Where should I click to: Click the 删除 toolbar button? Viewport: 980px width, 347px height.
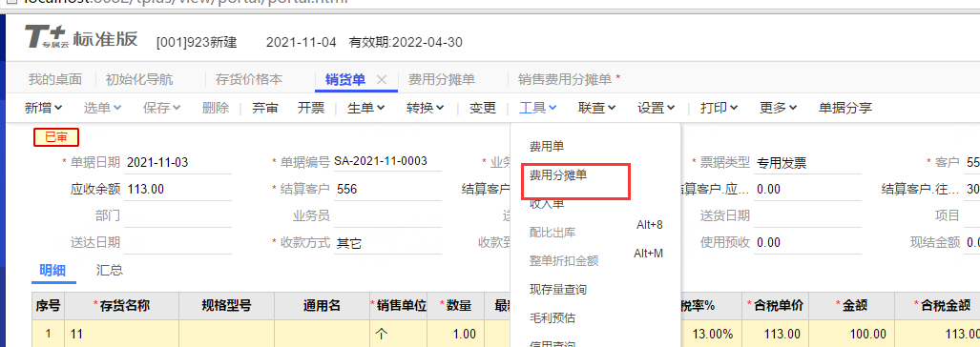pos(216,108)
